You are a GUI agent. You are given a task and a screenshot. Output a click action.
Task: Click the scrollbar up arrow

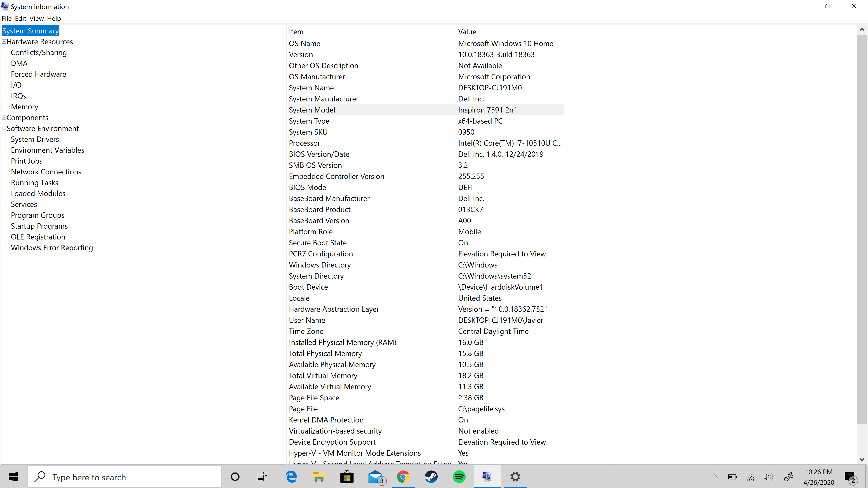click(862, 30)
